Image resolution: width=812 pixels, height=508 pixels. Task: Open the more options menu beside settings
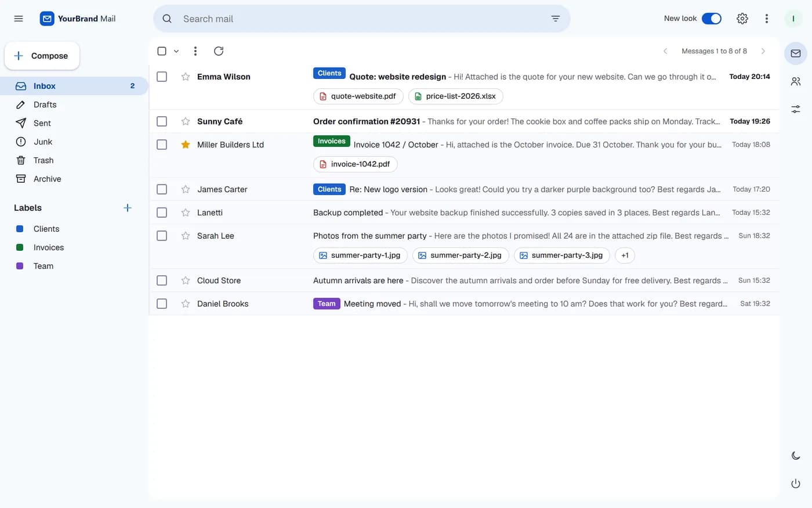pyautogui.click(x=767, y=19)
